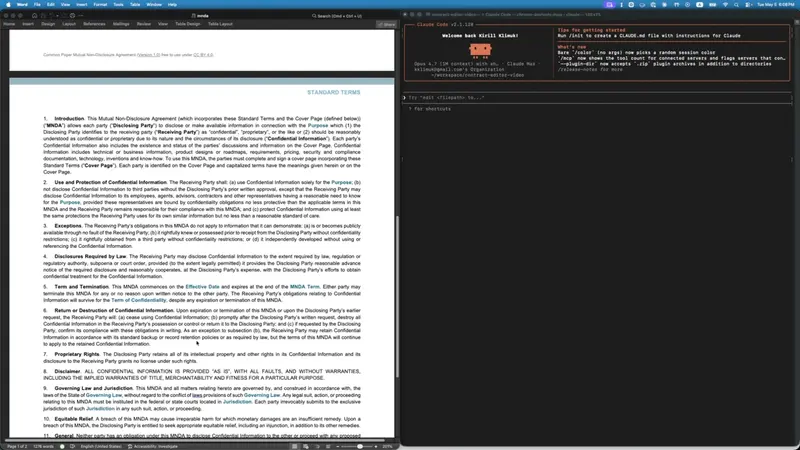800x450 pixels.
Task: Click the zoom in plus button
Action: (x=376, y=446)
